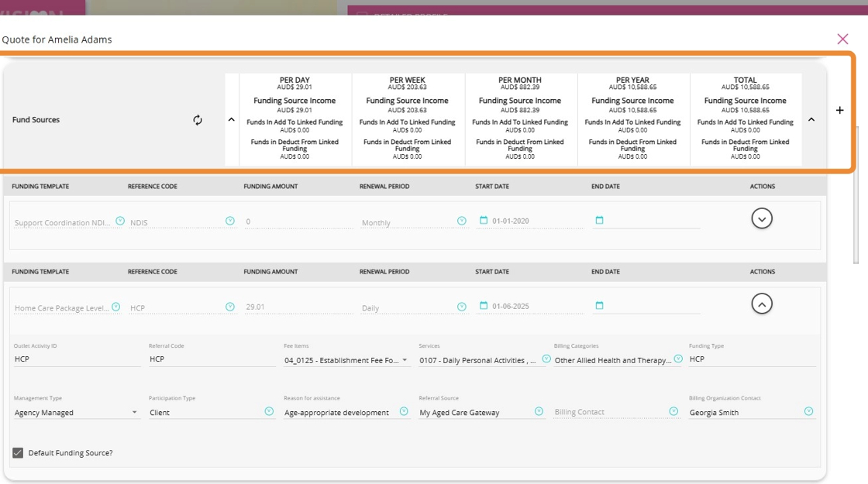The width and height of the screenshot is (868, 484).
Task: Open the Services selector icon
Action: pos(546,359)
